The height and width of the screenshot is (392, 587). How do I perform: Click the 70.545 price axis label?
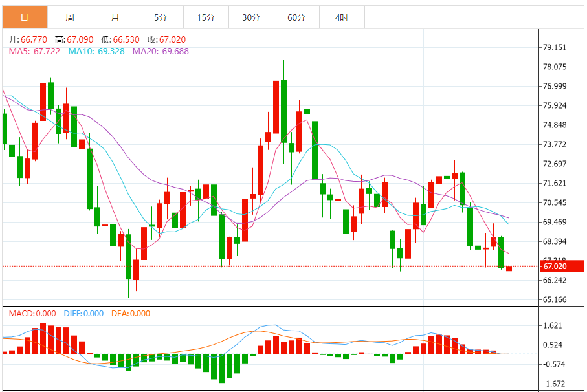pyautogui.click(x=555, y=202)
